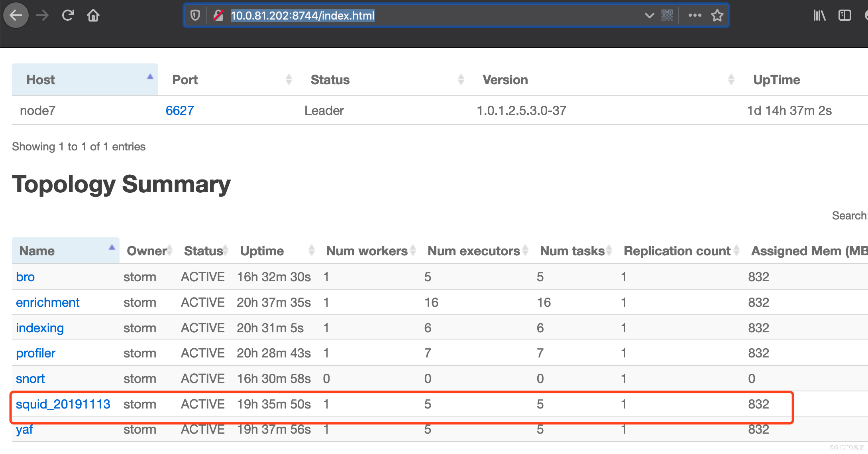Click the Topology Summary heading
Viewport: 868px width, 454px height.
coord(121,184)
